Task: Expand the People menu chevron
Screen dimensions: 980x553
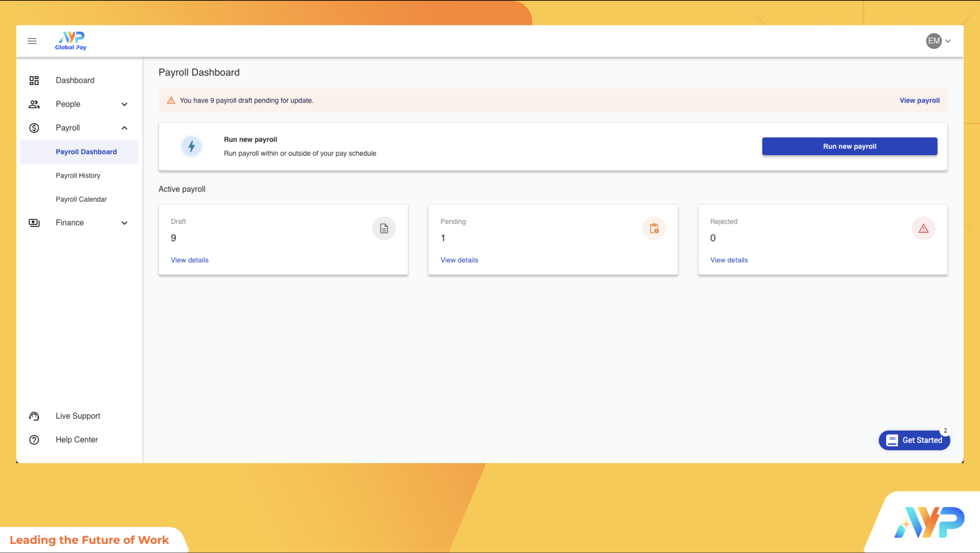Action: (x=124, y=104)
